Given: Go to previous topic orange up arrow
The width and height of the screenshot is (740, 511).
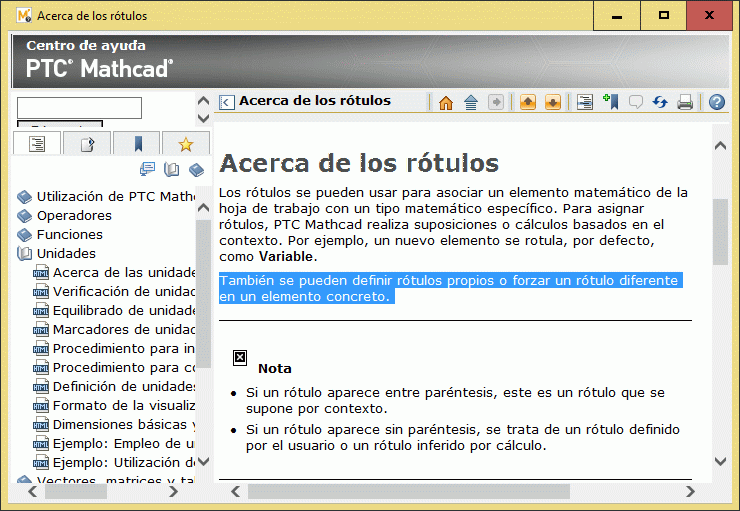Looking at the screenshot, I should point(528,102).
